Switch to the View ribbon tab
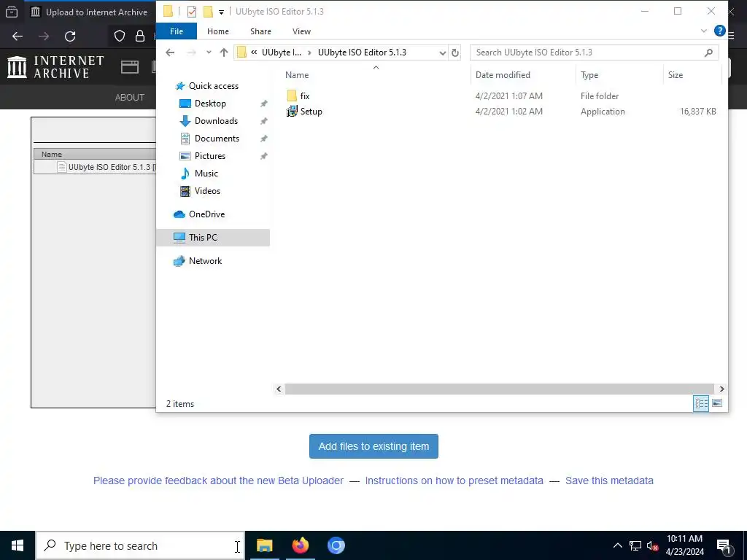 pyautogui.click(x=301, y=31)
